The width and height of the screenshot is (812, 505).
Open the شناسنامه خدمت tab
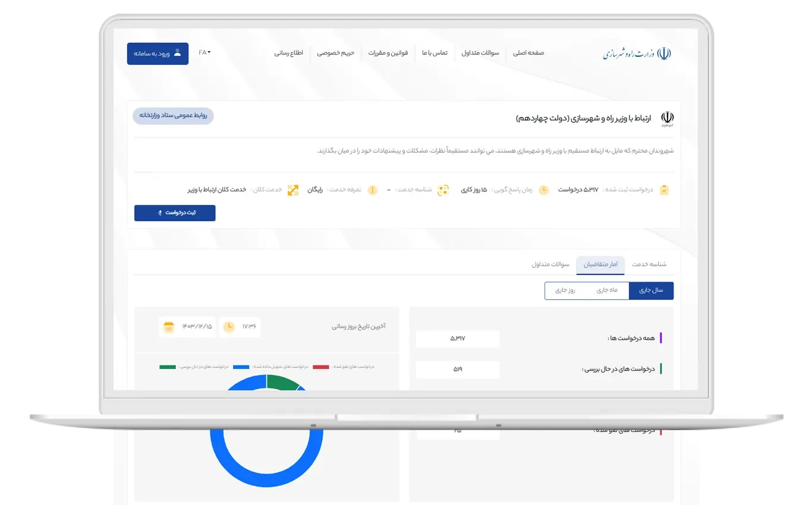tap(649, 264)
